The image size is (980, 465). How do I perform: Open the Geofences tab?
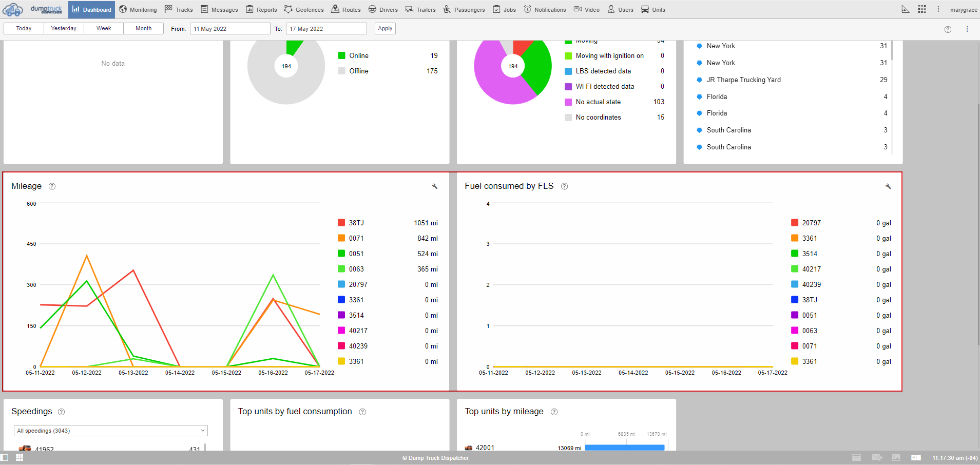(304, 10)
